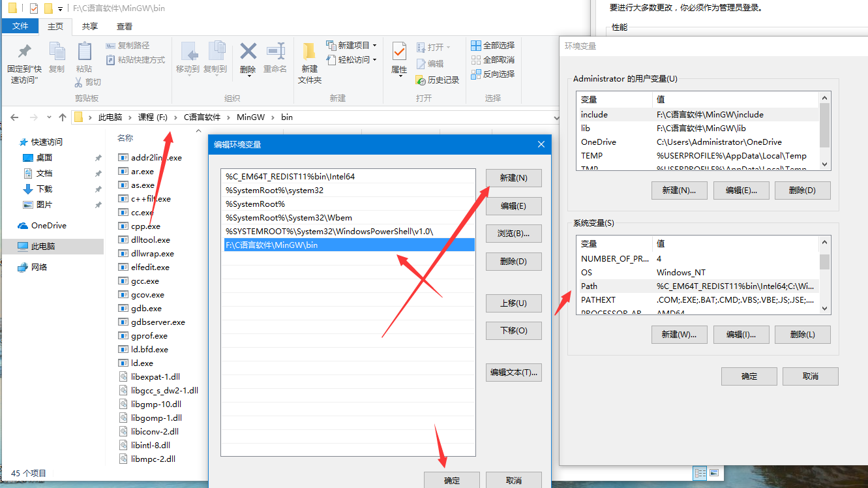This screenshot has height=488, width=868.
Task: Select the %SystemRoot%\system32 path entry
Action: pos(275,191)
